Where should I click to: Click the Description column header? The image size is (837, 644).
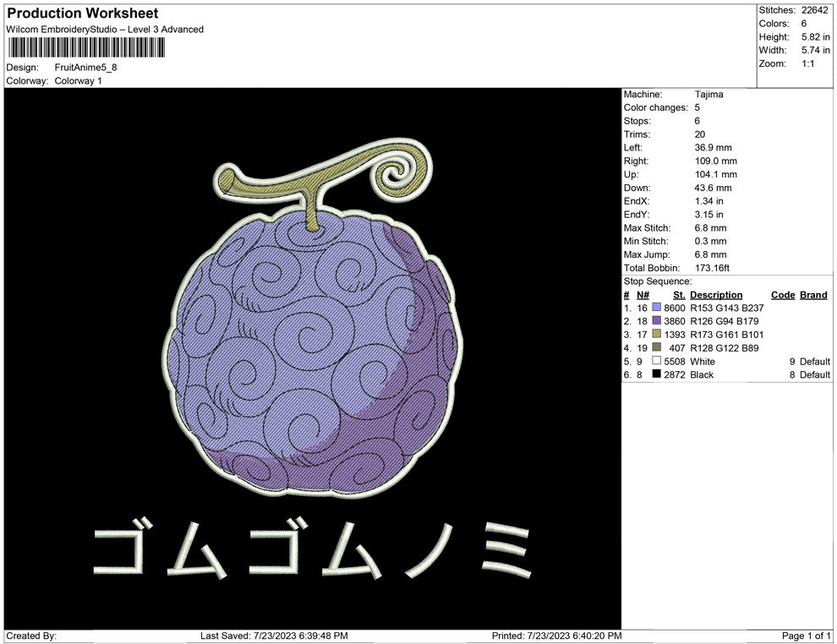coord(716,295)
